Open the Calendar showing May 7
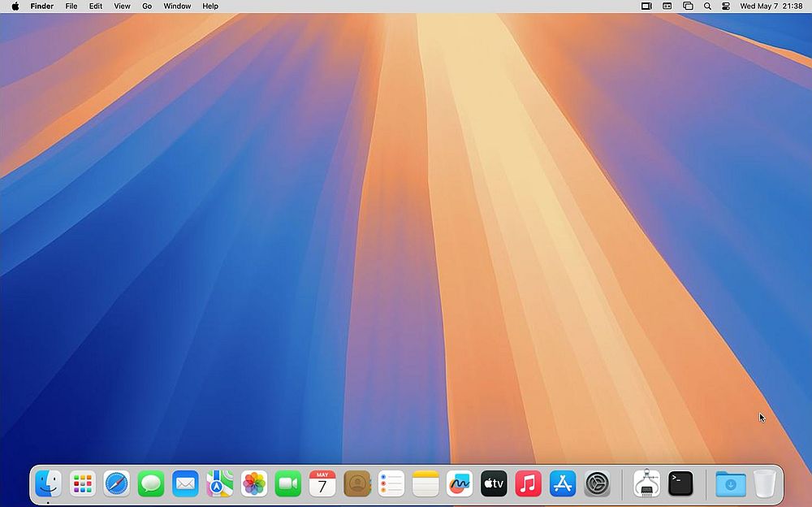The width and height of the screenshot is (812, 507). (x=322, y=483)
